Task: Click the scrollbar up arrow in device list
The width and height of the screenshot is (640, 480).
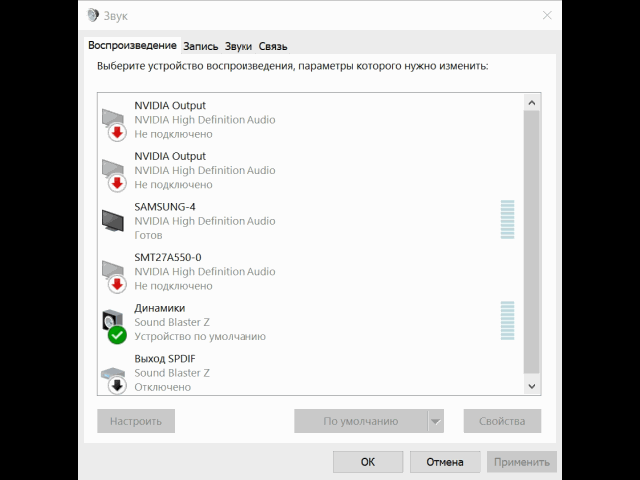Action: tap(531, 102)
